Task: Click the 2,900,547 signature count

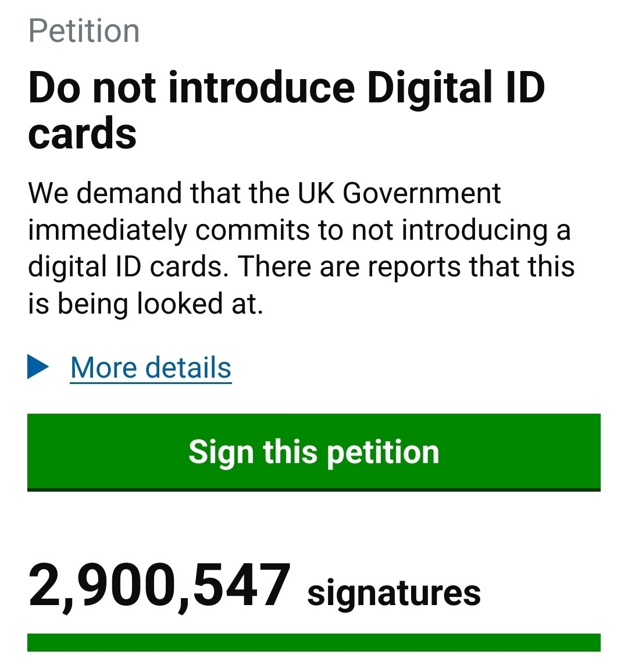Action: click(x=159, y=586)
